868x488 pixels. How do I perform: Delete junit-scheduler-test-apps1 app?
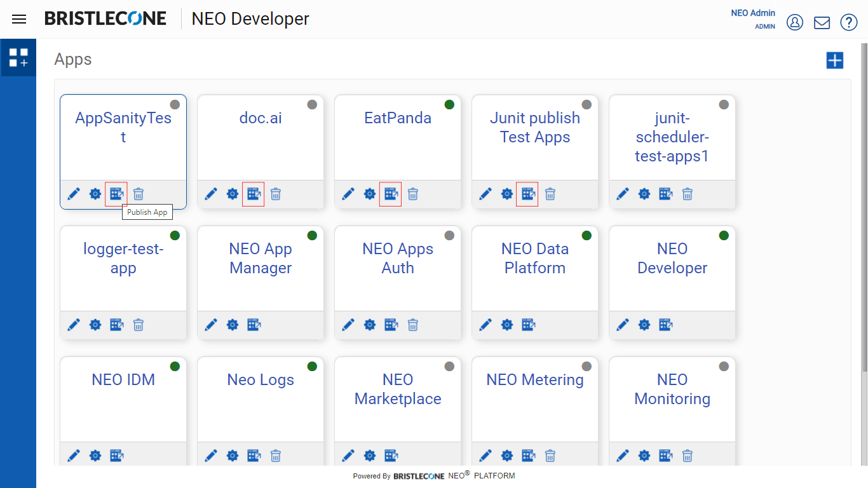[688, 194]
